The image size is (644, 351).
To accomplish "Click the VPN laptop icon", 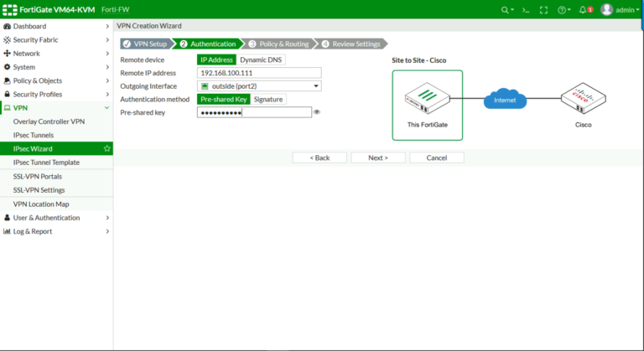I will click(x=7, y=108).
